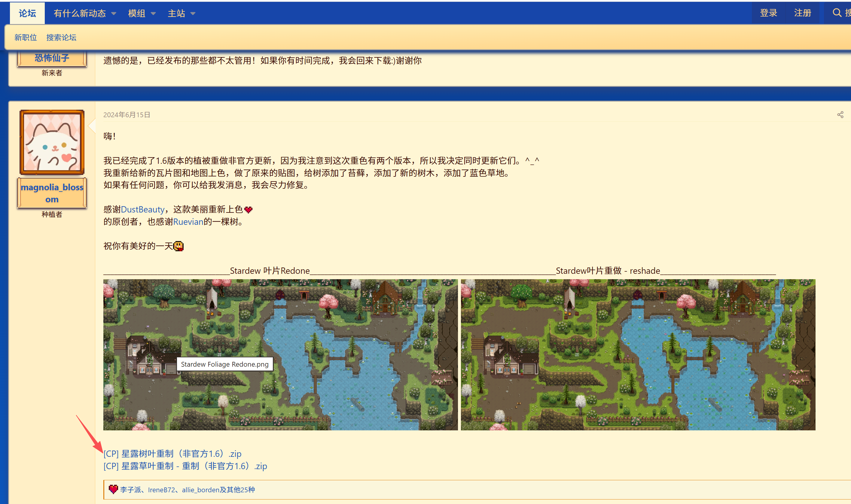Click the 注册 button
Viewport: 851px width, 504px height.
tap(802, 13)
